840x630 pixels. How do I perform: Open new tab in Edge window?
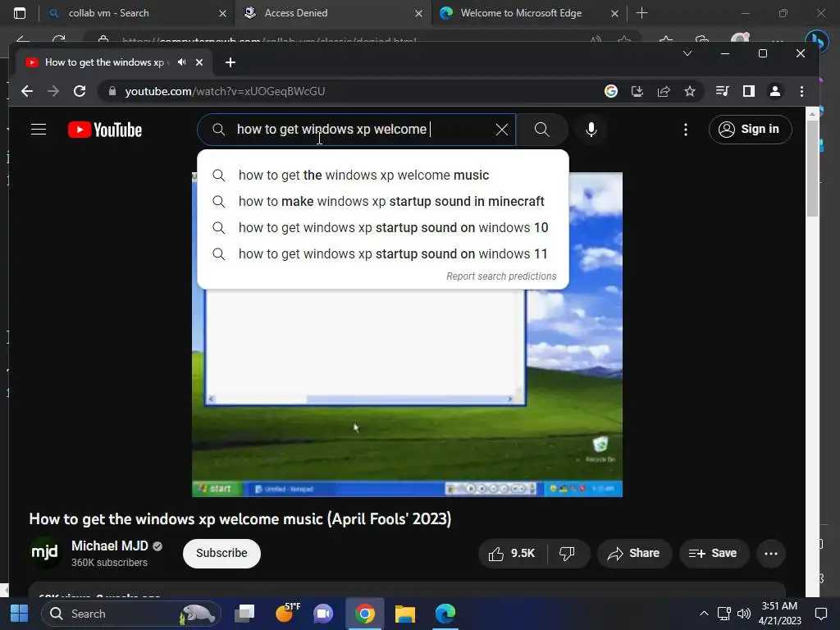641,13
